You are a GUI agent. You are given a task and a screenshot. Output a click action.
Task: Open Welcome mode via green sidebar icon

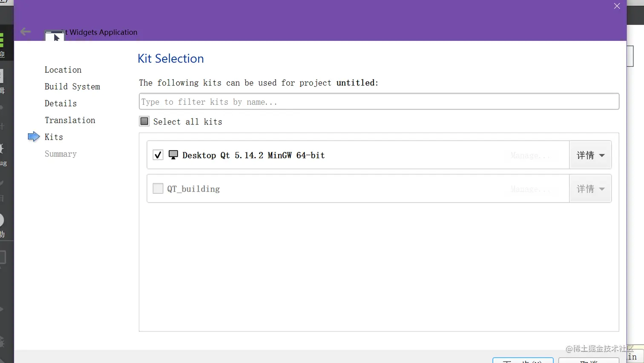tap(2, 40)
